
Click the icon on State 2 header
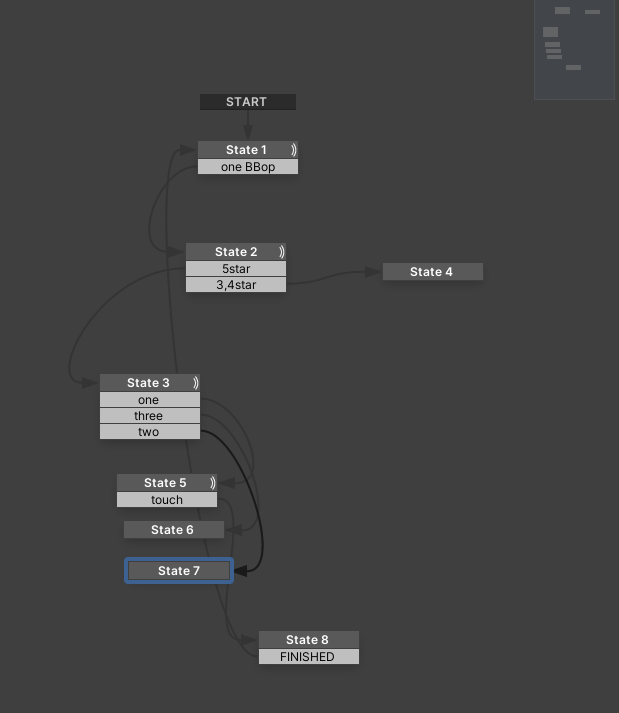[x=281, y=252]
